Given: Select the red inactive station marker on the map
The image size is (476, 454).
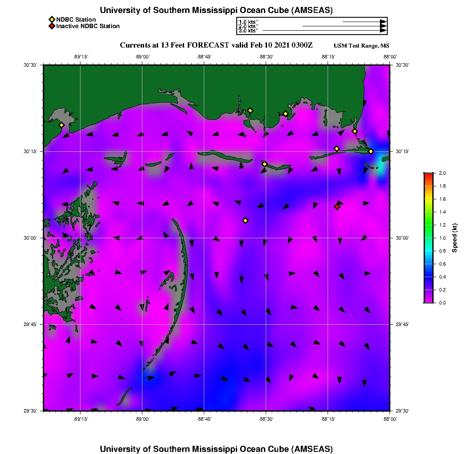Looking at the screenshot, I should (337, 207).
